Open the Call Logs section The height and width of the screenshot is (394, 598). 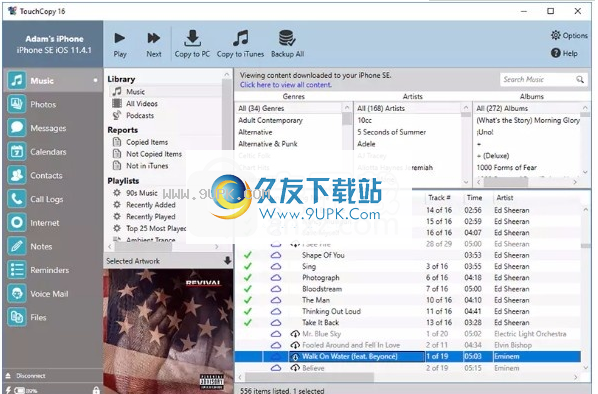pyautogui.click(x=52, y=199)
